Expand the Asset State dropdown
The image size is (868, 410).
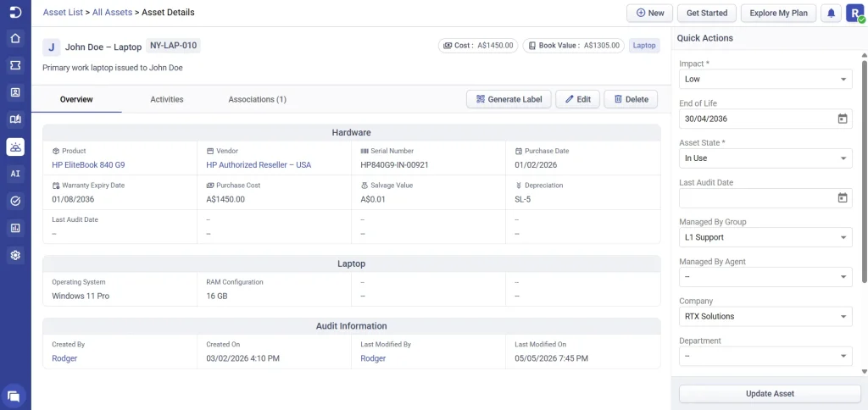pos(765,158)
